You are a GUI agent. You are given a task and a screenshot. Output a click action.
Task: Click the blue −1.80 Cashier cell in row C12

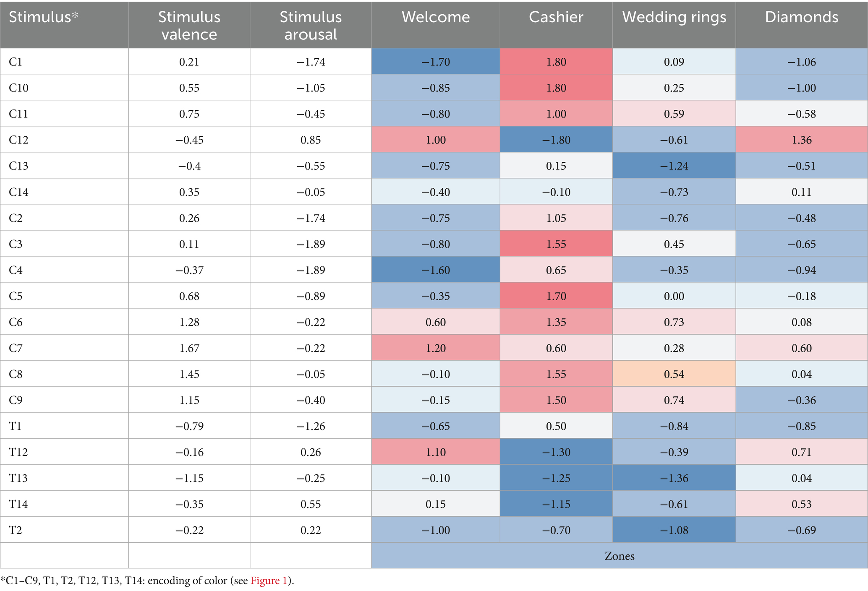(x=556, y=140)
